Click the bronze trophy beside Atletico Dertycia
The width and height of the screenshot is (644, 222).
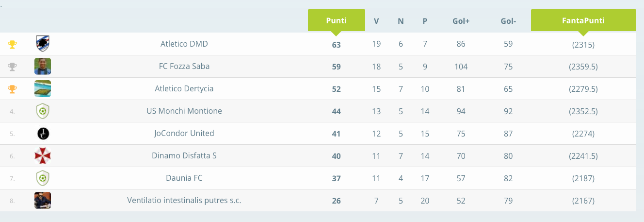(12, 89)
